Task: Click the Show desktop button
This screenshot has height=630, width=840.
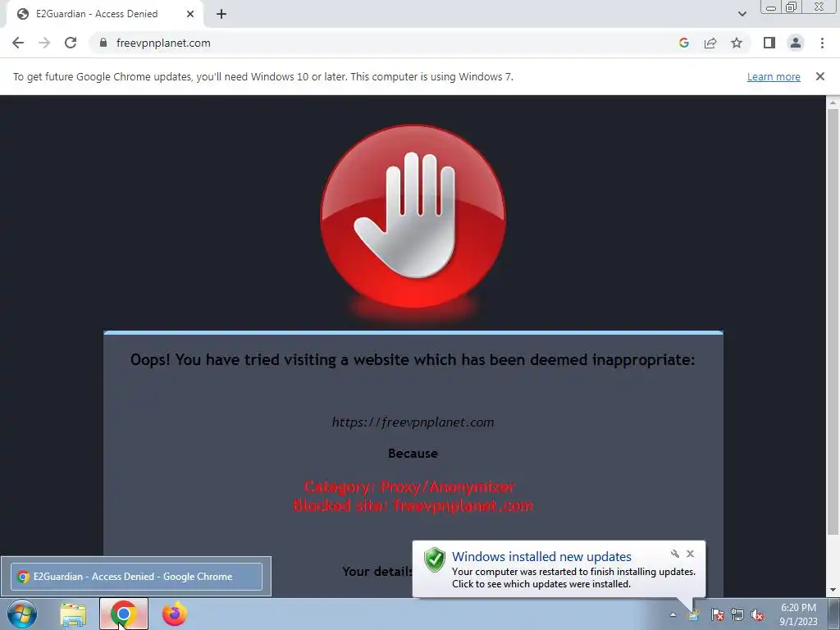Action: tap(833, 614)
